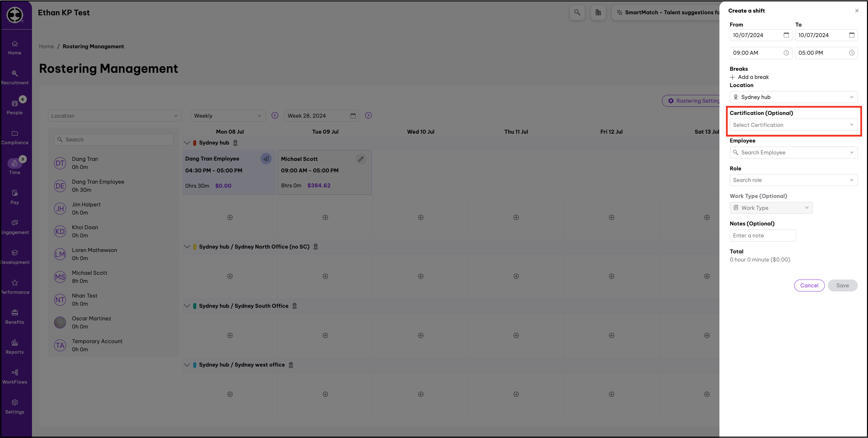Open the Search role dropdown
This screenshot has width=868, height=438.
[793, 180]
